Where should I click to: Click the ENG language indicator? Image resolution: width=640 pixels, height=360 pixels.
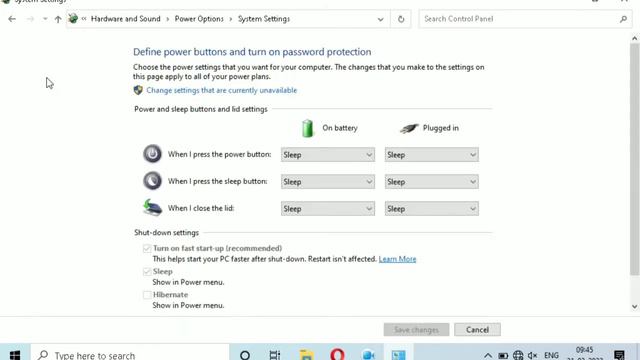[551, 356]
